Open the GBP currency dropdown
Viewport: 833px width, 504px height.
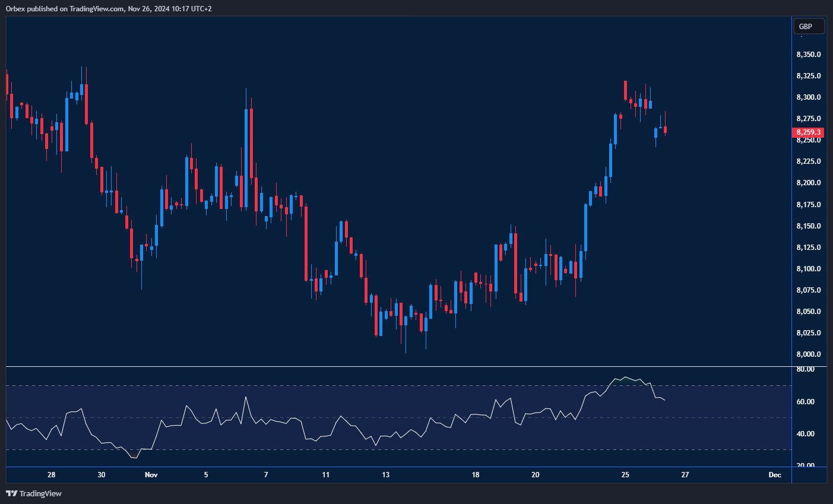click(x=809, y=26)
